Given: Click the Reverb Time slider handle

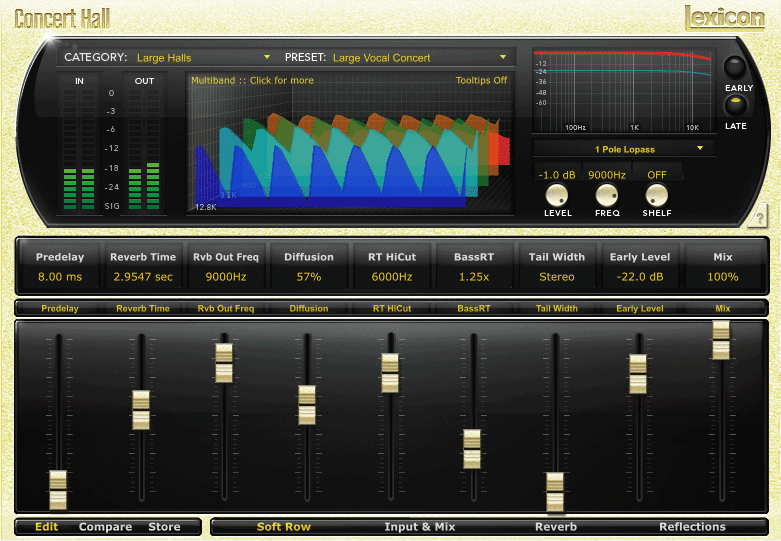Looking at the screenshot, I should point(141,410).
